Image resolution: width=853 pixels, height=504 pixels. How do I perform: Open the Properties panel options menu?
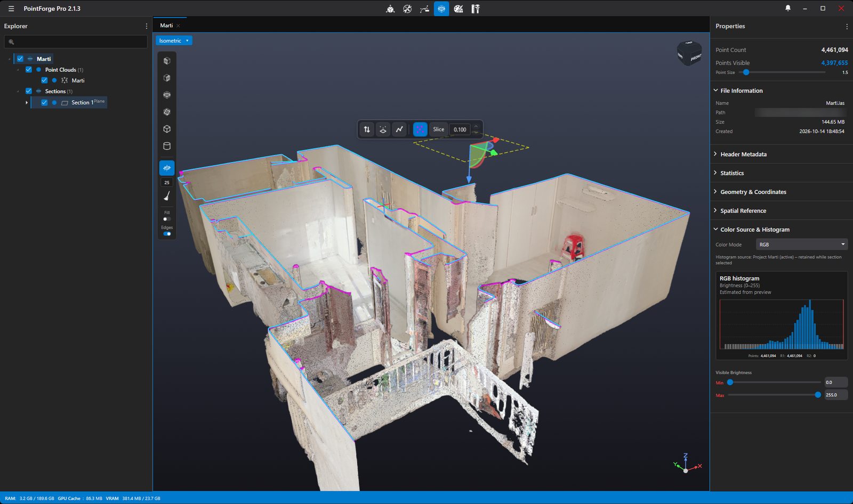[847, 26]
